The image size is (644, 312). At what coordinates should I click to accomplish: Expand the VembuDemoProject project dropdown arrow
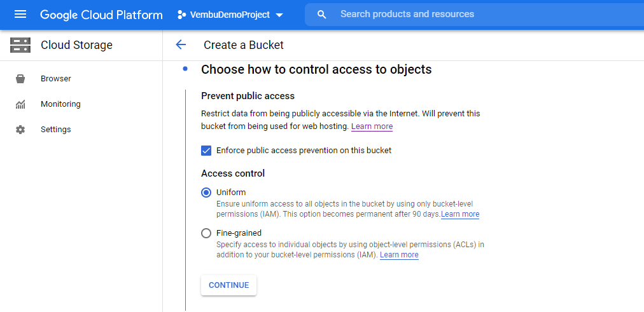tap(279, 15)
